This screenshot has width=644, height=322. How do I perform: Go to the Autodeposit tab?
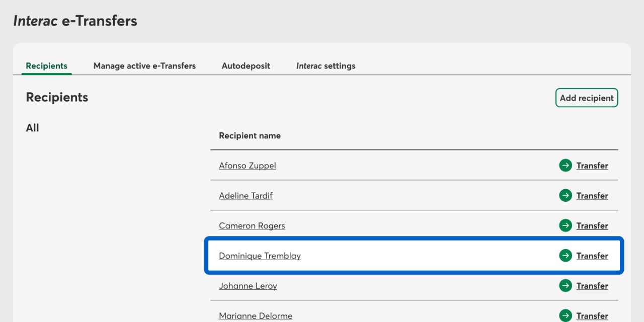[246, 66]
